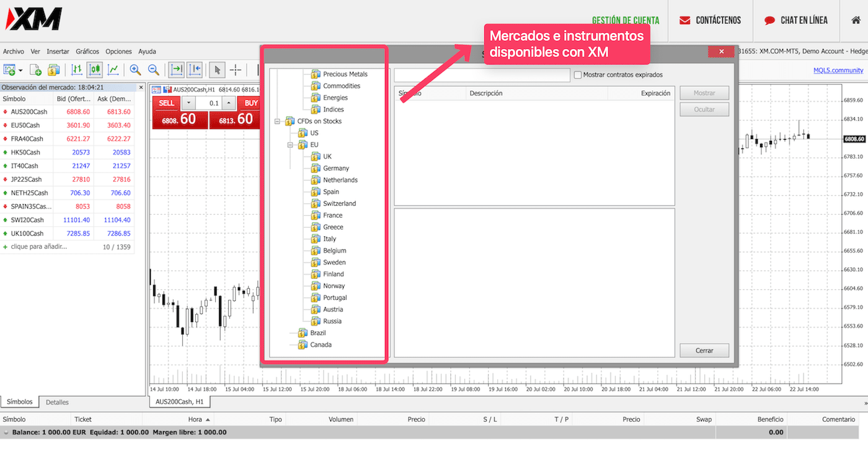Enable Mostrar contratos expirados checkbox
The width and height of the screenshot is (868, 451).
[578, 75]
